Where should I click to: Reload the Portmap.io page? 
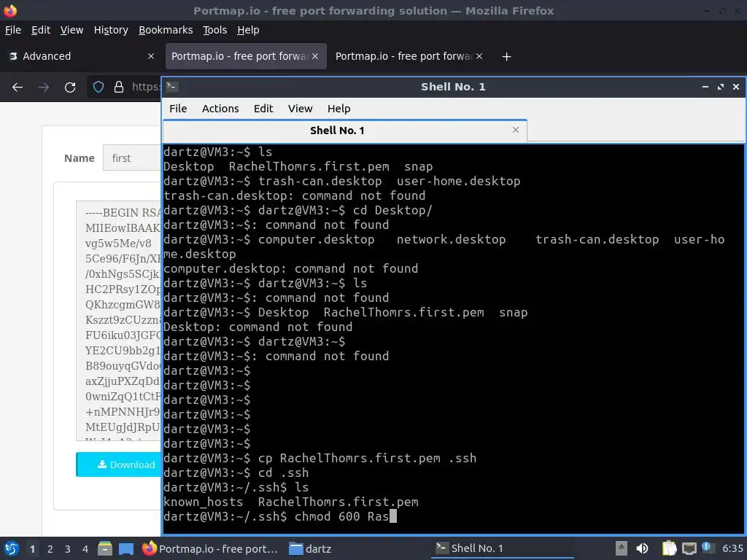70,87
